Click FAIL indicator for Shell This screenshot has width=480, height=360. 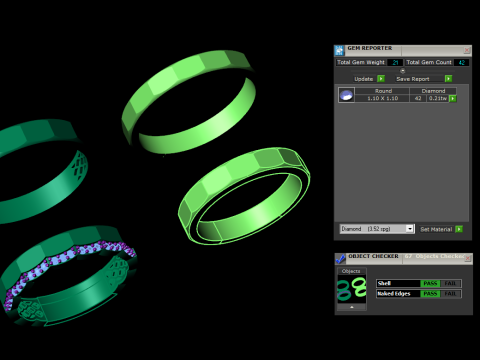tap(450, 283)
